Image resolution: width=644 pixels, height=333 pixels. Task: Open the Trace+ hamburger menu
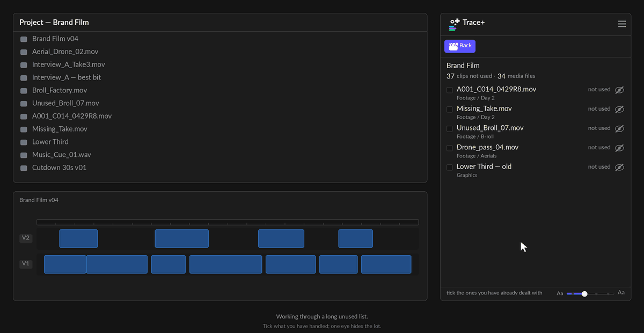tap(622, 24)
